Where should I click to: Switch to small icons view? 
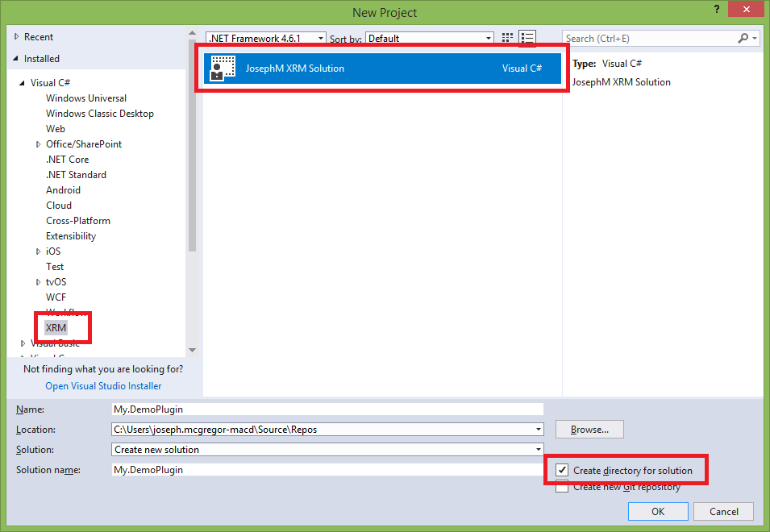[507, 38]
